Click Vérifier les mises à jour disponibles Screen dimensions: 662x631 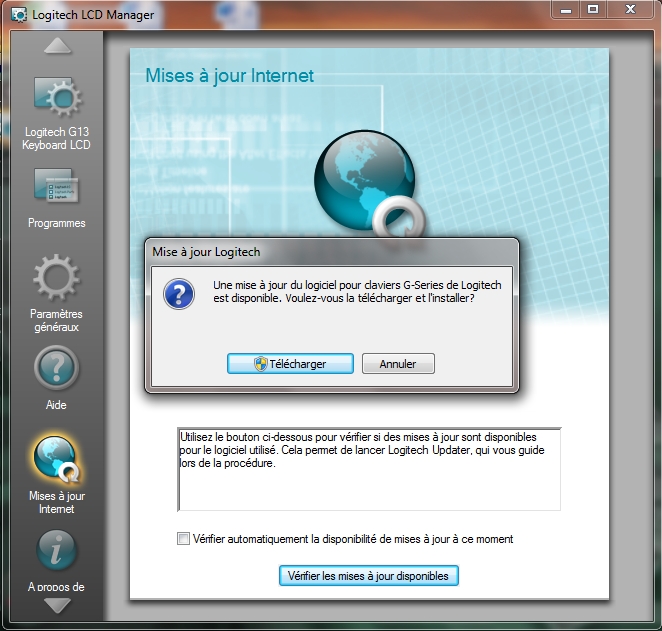click(369, 576)
